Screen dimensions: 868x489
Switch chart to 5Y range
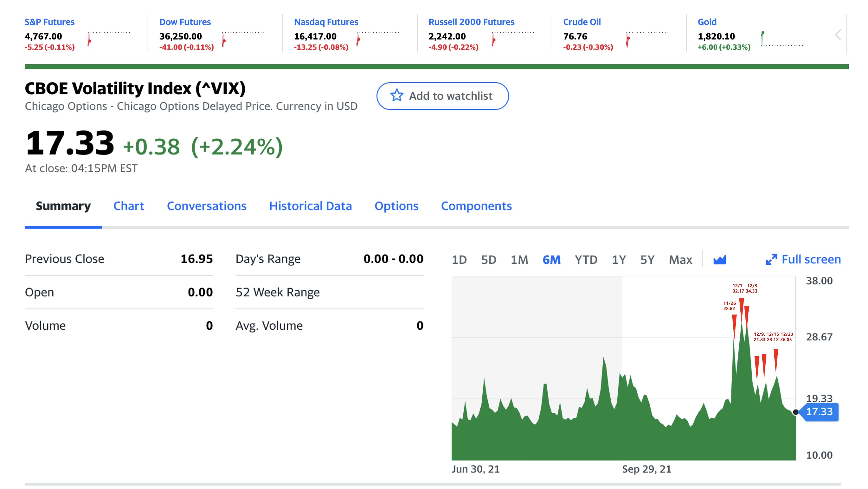[647, 260]
